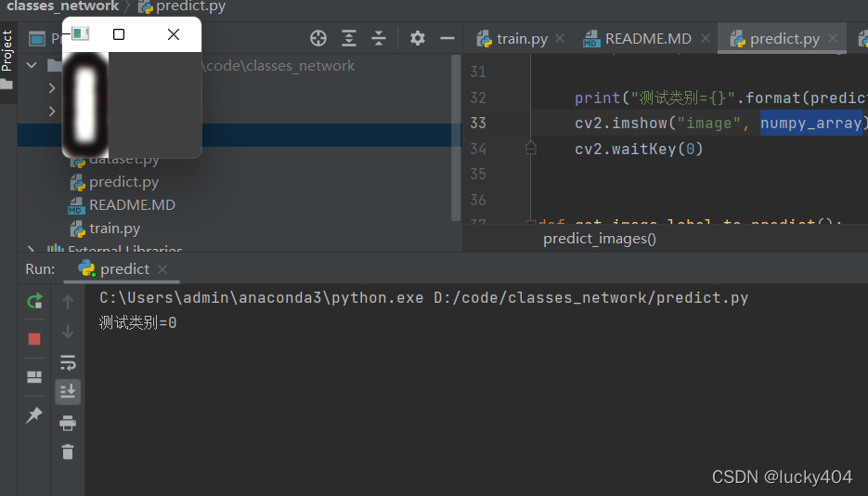Click predict_images() editor breadcrumb
Image resolution: width=868 pixels, height=496 pixels.
[x=600, y=239]
